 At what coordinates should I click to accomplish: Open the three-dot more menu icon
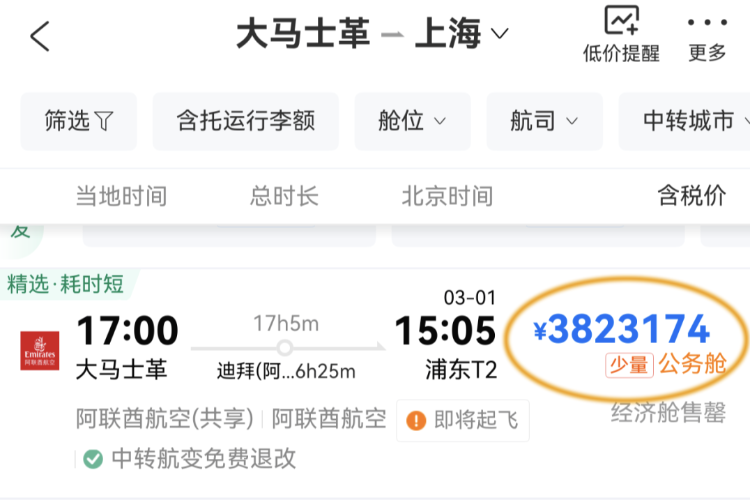(x=707, y=22)
